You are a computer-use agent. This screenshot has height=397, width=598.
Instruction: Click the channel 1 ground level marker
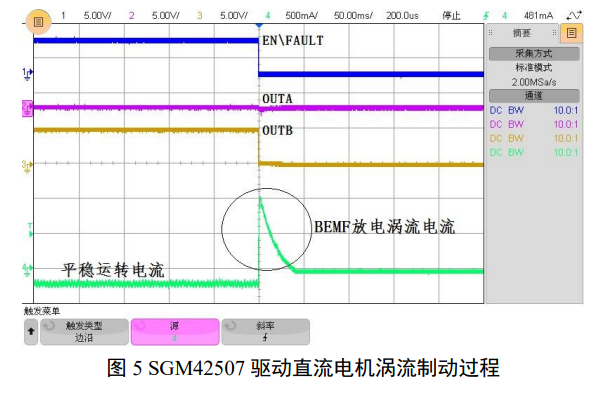[x=27, y=73]
